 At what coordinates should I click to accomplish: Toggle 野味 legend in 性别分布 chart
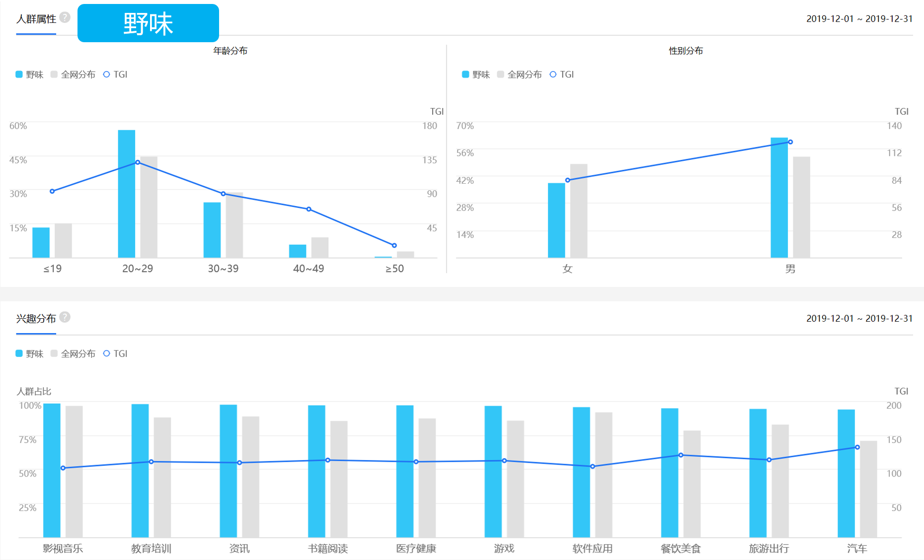click(x=476, y=74)
